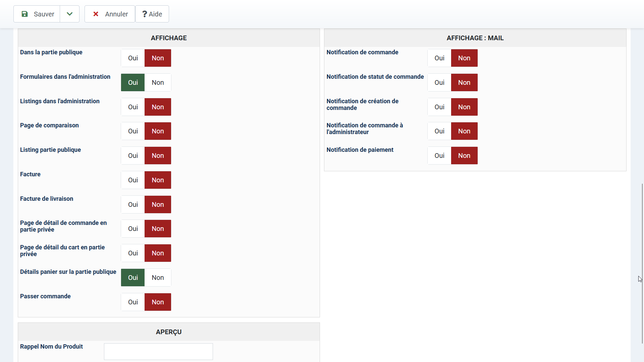644x362 pixels.
Task: Select Oui for Listing partie publique
Action: point(133,156)
